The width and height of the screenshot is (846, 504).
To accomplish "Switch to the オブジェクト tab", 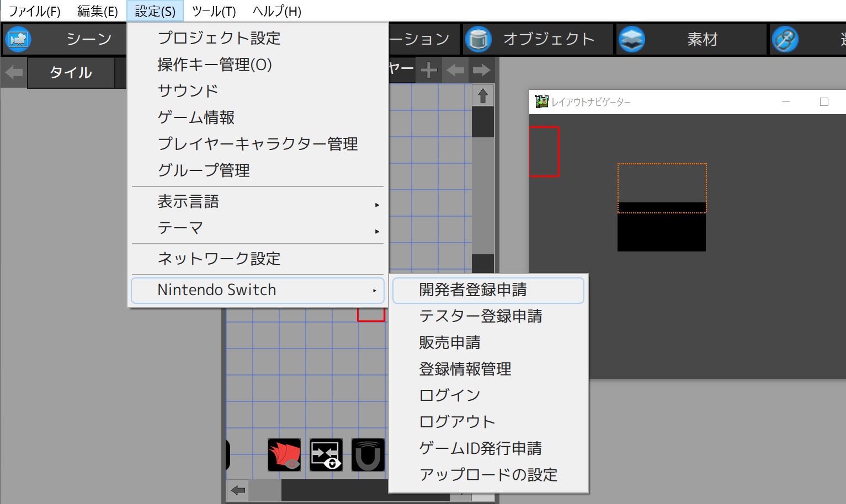I will pyautogui.click(x=538, y=39).
